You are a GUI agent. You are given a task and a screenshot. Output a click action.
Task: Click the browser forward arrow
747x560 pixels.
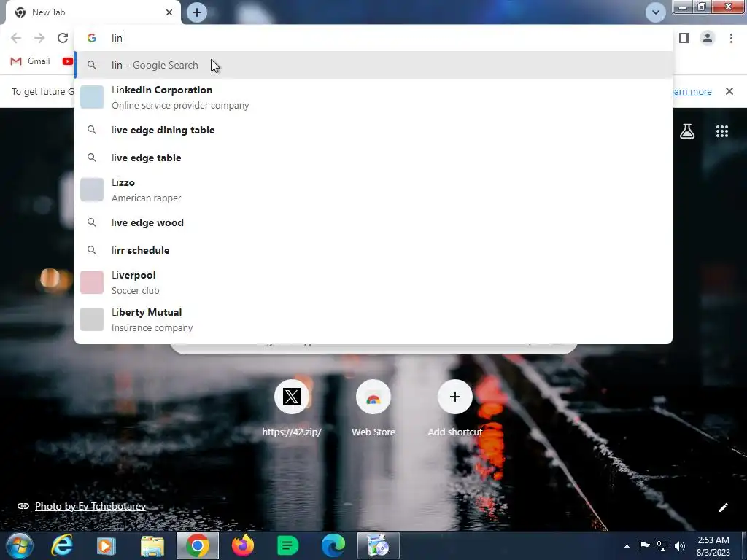(x=39, y=38)
